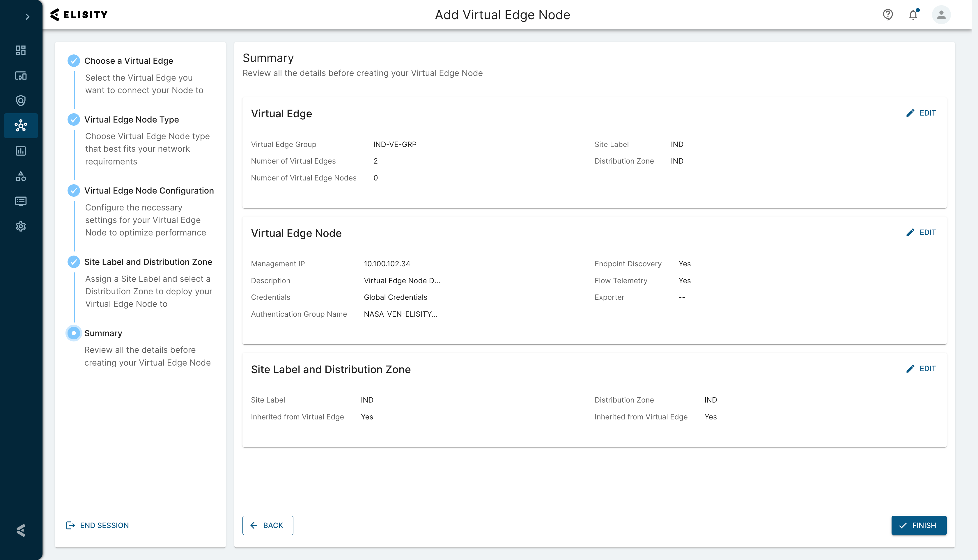This screenshot has height=560, width=978.
Task: Edit the Virtual Edge section
Action: point(921,113)
